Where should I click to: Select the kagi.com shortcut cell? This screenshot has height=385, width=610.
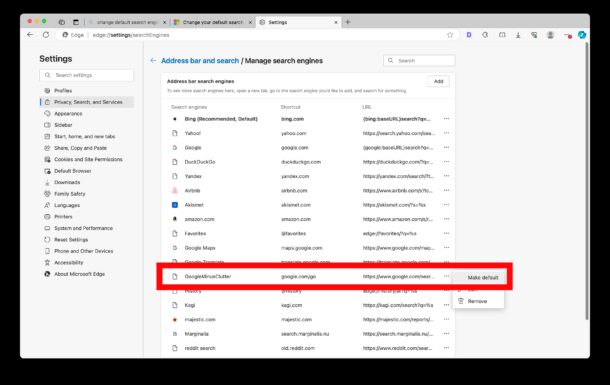(x=291, y=305)
